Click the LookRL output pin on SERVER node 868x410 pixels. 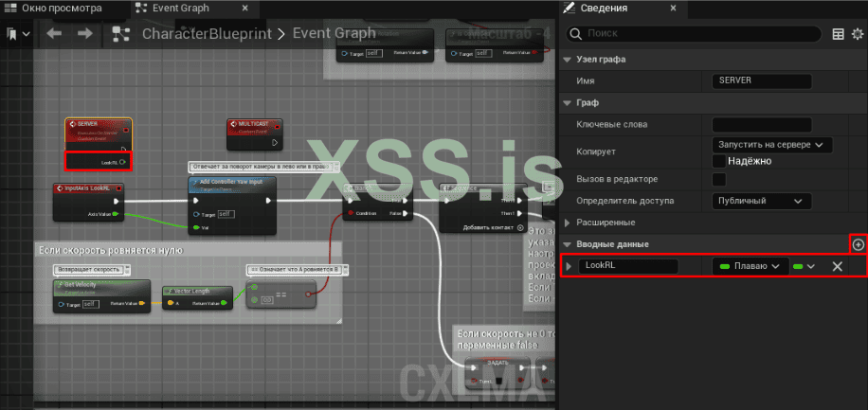(x=124, y=162)
